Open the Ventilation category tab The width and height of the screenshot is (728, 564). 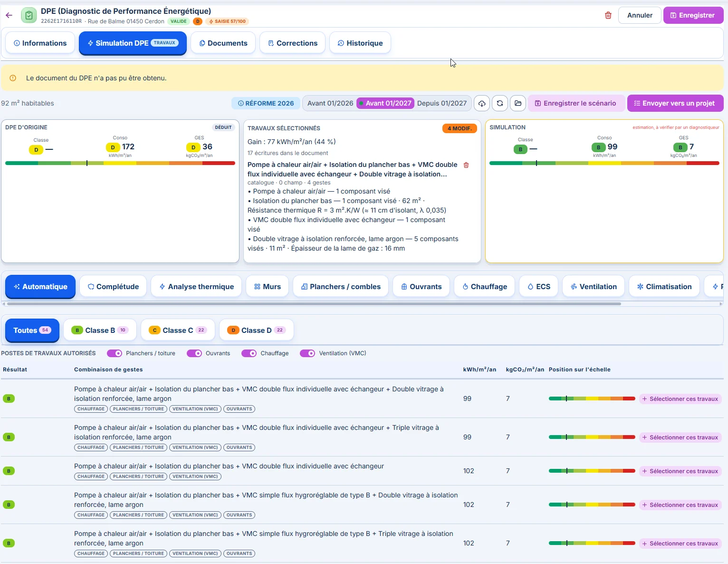point(594,287)
